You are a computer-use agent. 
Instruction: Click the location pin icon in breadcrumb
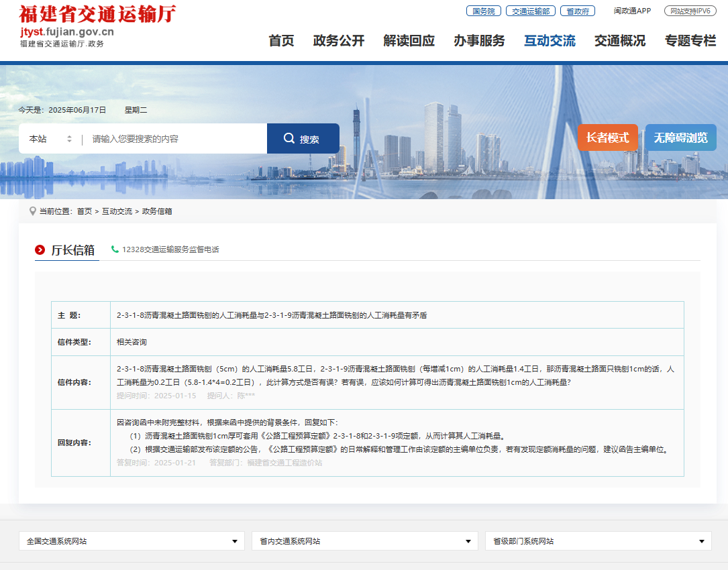[x=32, y=211]
